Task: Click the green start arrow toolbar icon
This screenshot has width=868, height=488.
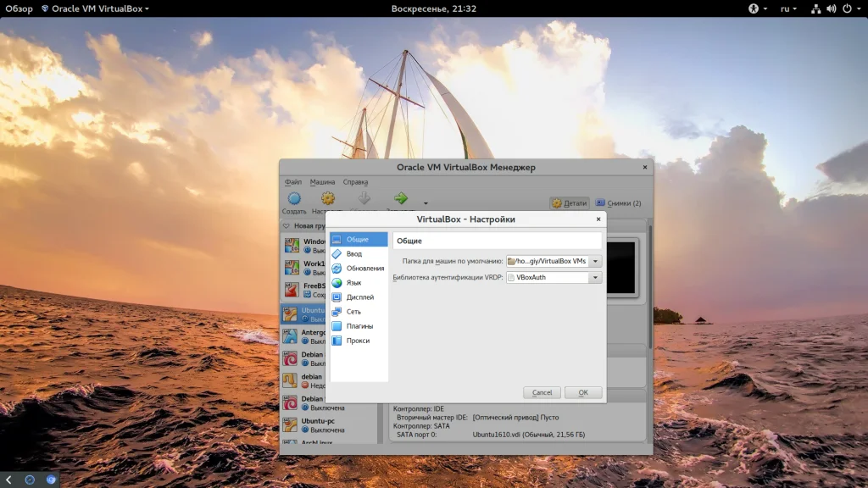Action: [x=401, y=198]
